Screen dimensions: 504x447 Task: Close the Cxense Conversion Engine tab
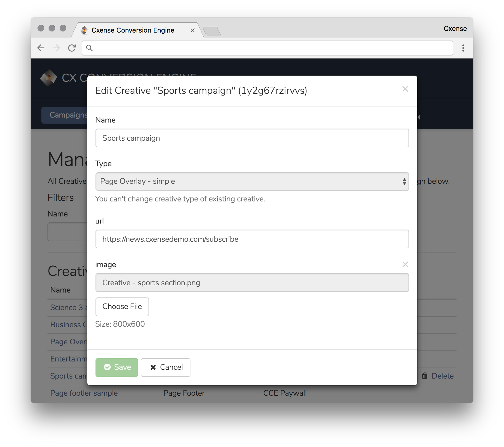tap(193, 30)
